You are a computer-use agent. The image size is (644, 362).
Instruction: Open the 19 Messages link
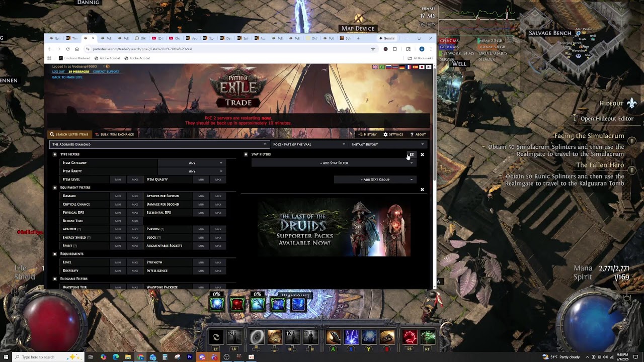click(x=79, y=72)
